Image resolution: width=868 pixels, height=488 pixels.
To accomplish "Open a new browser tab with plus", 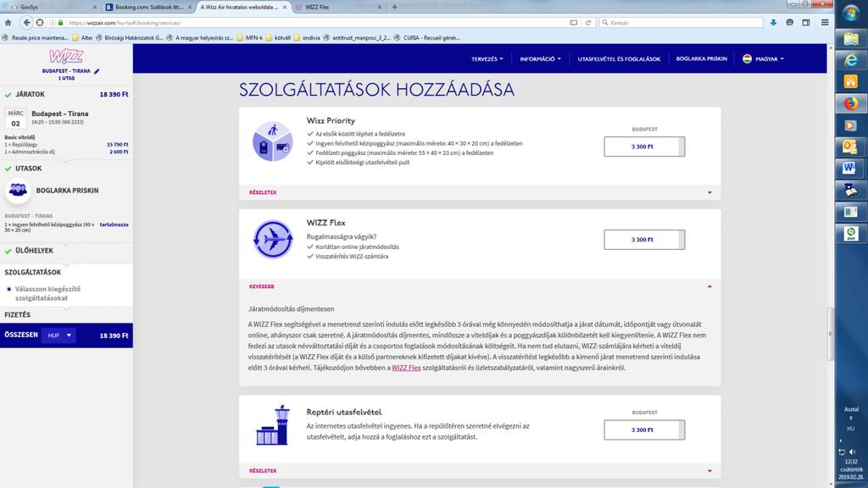I will 394,7.
